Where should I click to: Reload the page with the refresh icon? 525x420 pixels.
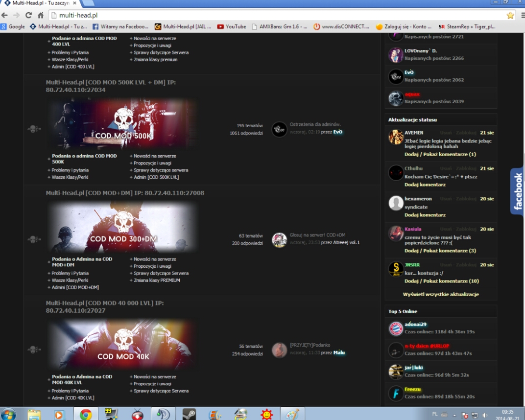point(28,15)
